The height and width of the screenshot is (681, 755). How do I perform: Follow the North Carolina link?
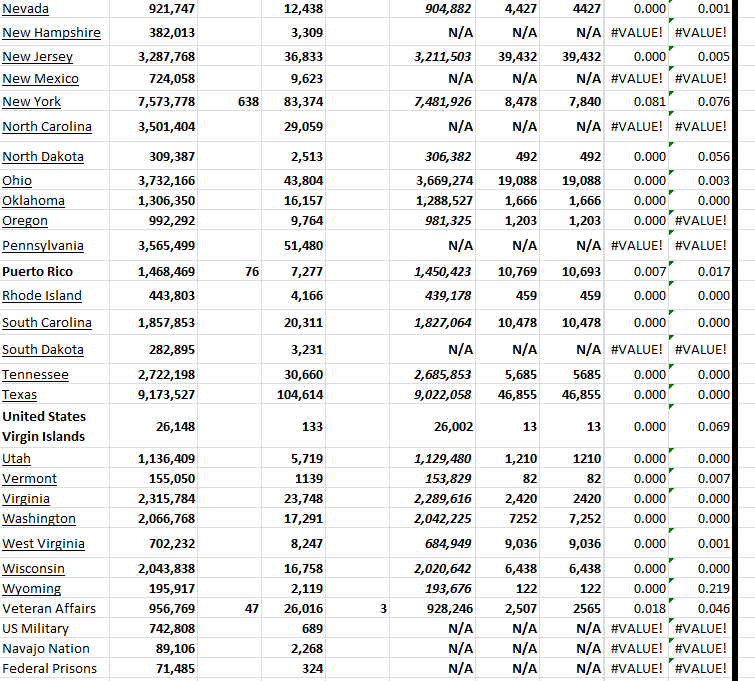click(x=47, y=127)
